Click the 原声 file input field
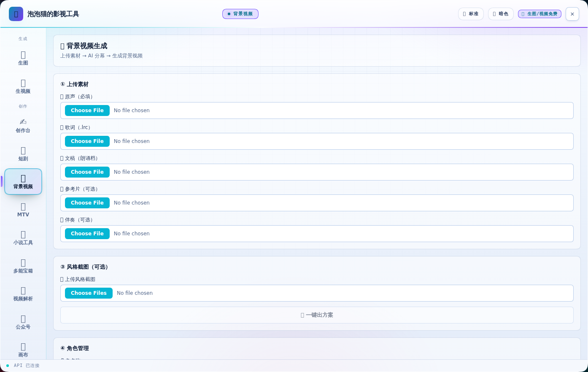Image resolution: width=588 pixels, height=372 pixels. [x=317, y=111]
